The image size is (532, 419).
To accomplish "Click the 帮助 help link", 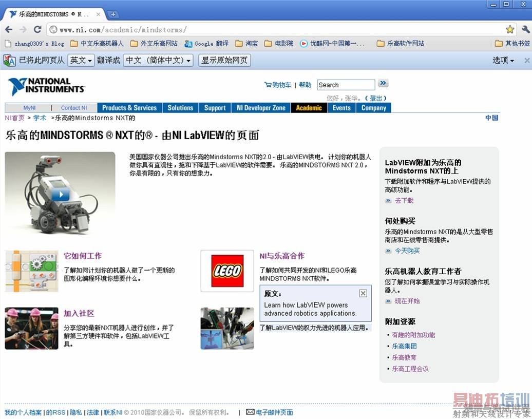I will coord(305,85).
